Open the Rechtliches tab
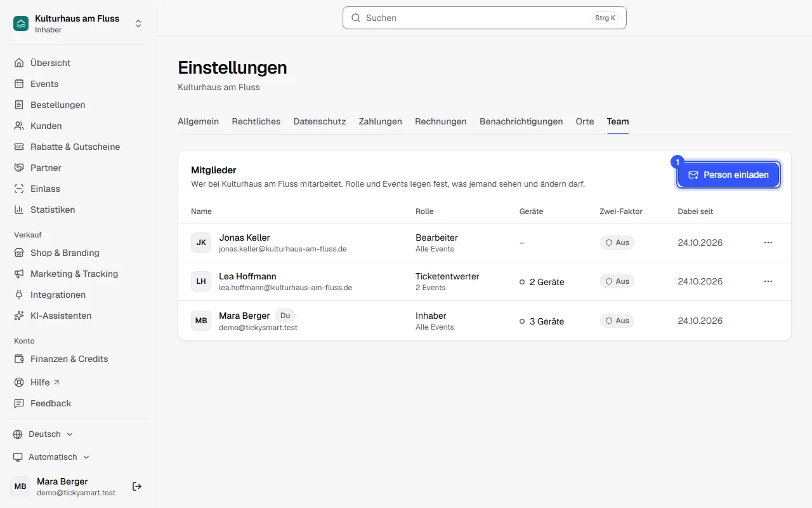The height and width of the screenshot is (508, 812). [256, 121]
